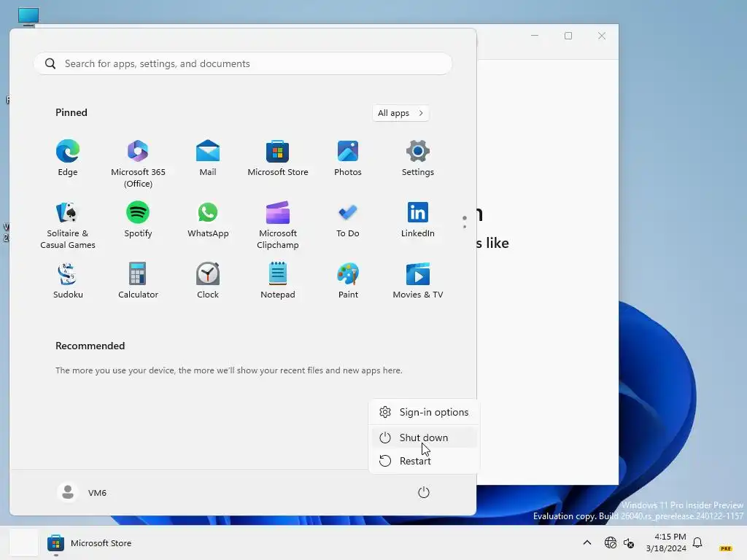Focus the Start menu search box
Screen dimensions: 747x560
pos(243,63)
